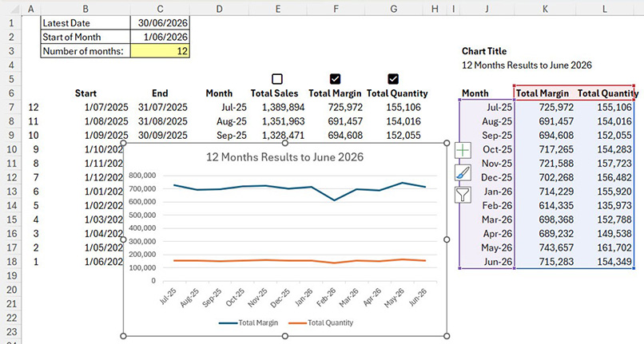Open the Chart Styles paintbrush button
Screen dimensions: 644x344
(x=463, y=173)
